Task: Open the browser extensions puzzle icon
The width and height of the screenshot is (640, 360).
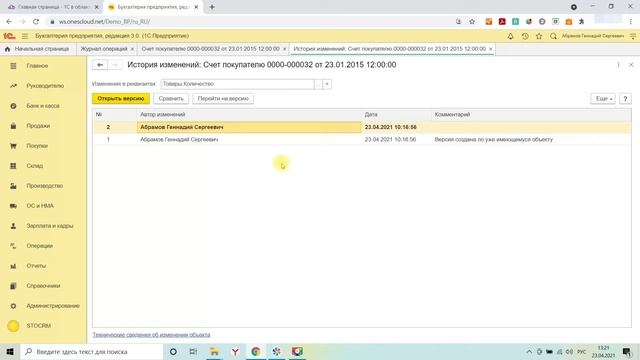Action: 582,22
